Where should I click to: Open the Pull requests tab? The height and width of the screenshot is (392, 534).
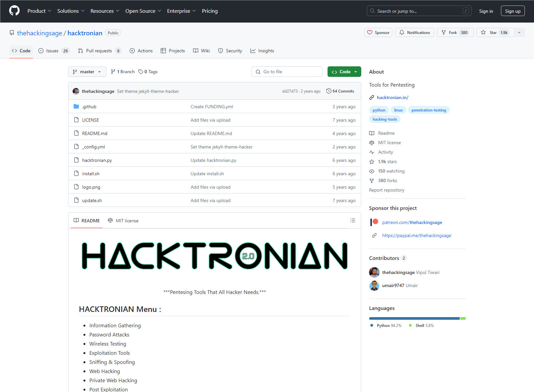click(100, 51)
